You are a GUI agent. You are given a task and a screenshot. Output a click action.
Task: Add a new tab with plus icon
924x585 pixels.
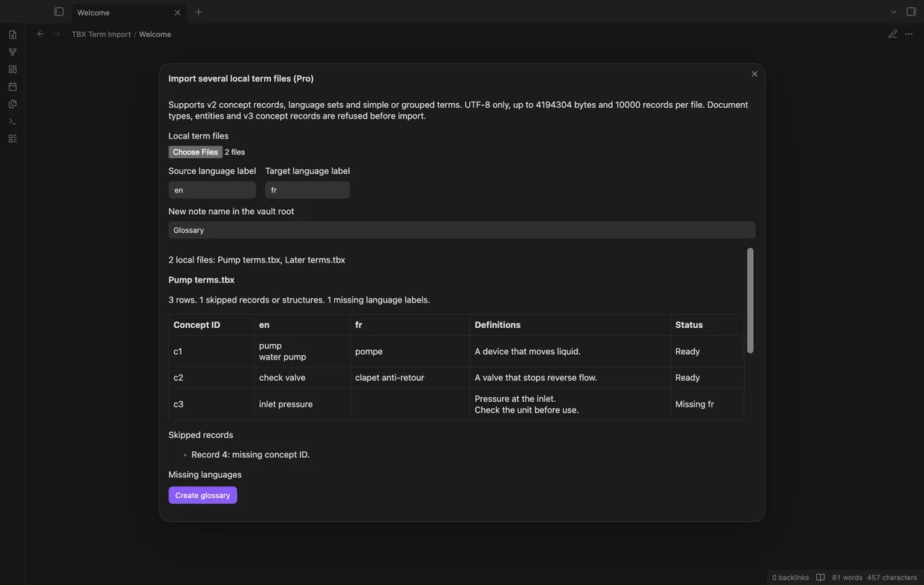[x=199, y=12]
